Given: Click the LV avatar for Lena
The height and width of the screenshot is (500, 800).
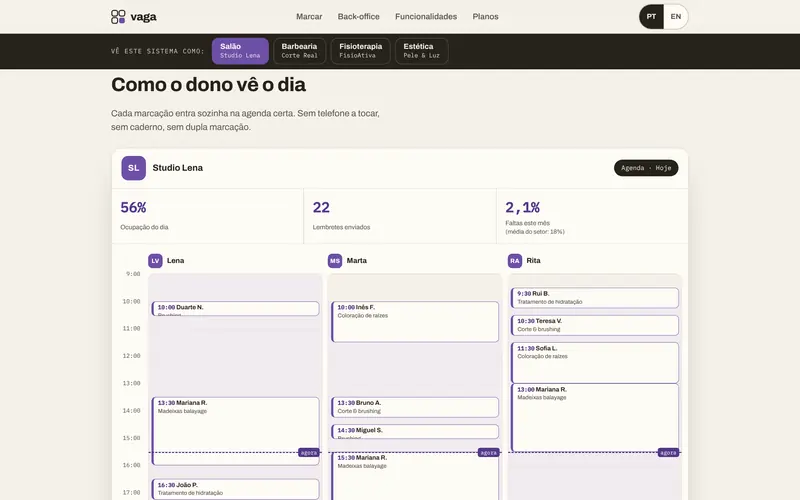Looking at the screenshot, I should 155,261.
